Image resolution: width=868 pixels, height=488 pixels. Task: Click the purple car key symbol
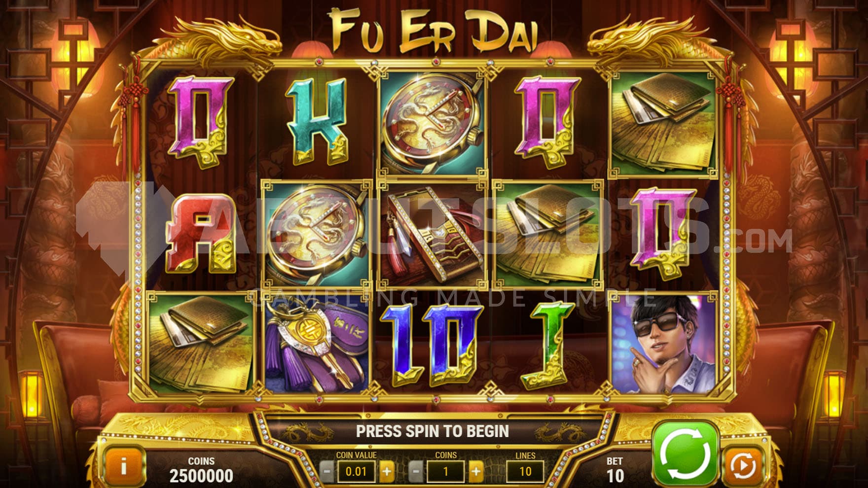click(x=316, y=343)
